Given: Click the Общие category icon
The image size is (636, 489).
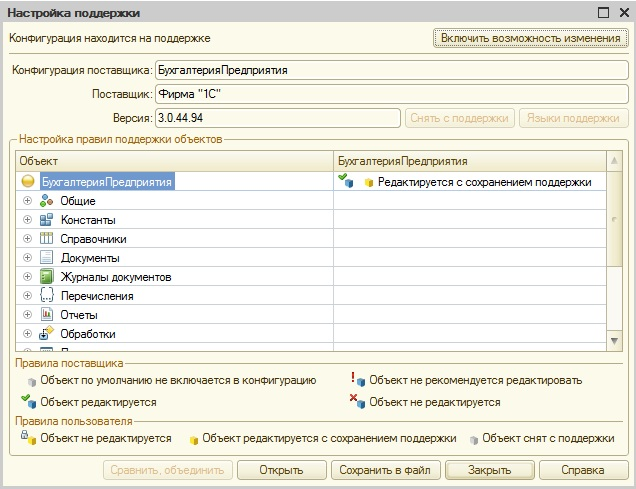Looking at the screenshot, I should [x=46, y=201].
